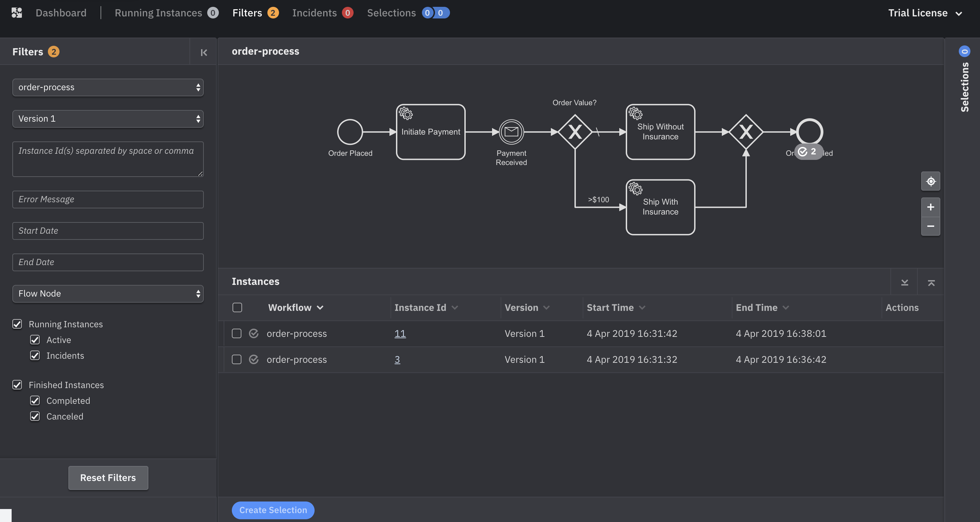
Task: Focus the Instance Id(s) text area
Action: coord(108,159)
